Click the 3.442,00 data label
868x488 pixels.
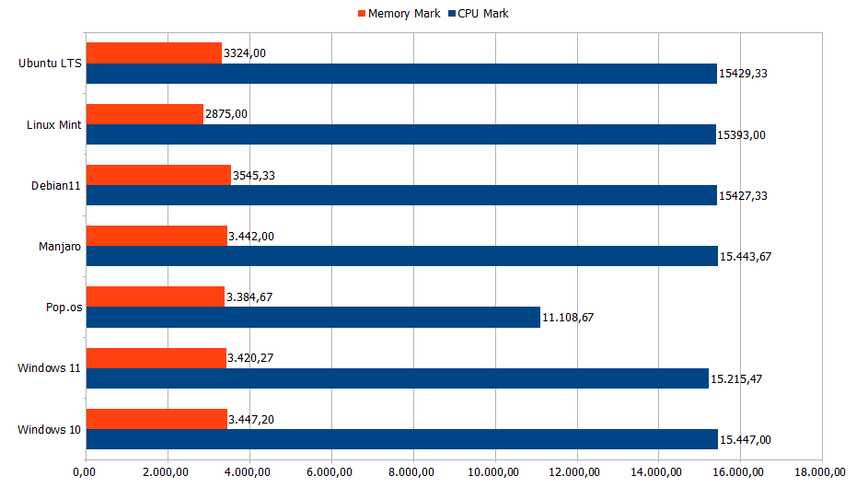(251, 237)
